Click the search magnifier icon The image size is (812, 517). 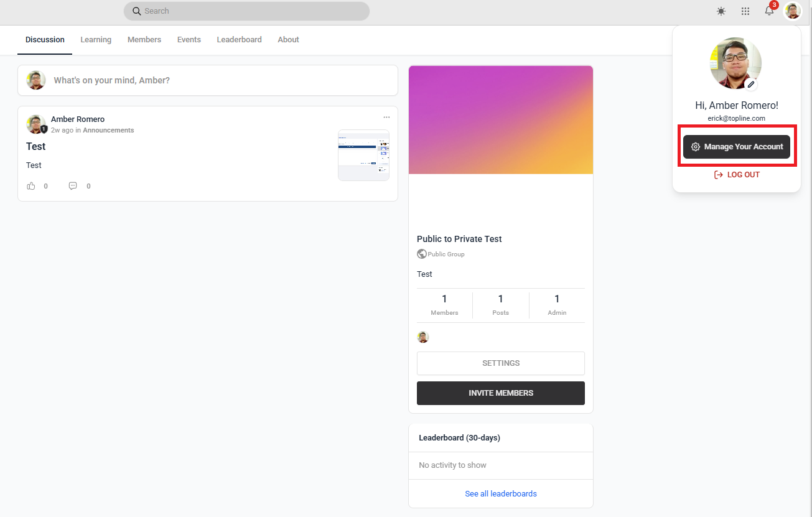[x=137, y=11]
